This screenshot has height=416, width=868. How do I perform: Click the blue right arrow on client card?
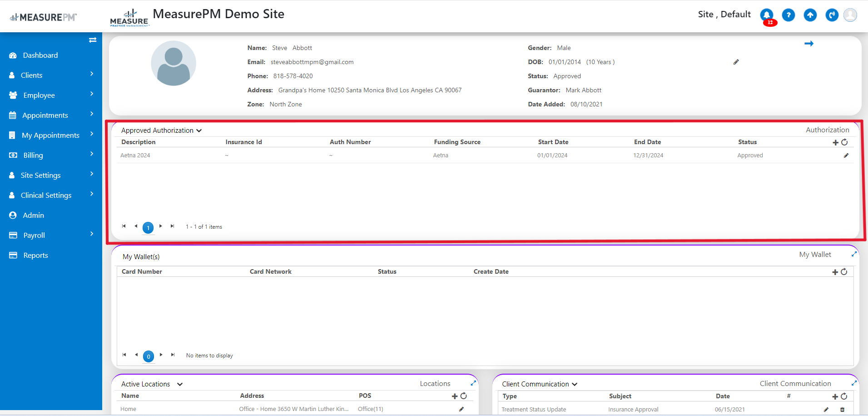click(809, 44)
